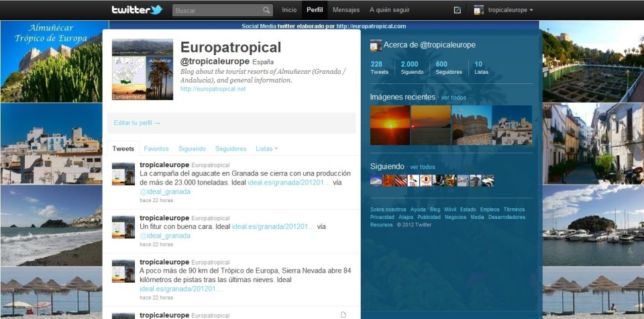Click the tropicaleurope avatar in top bar
644x319 pixels.
pos(479,10)
